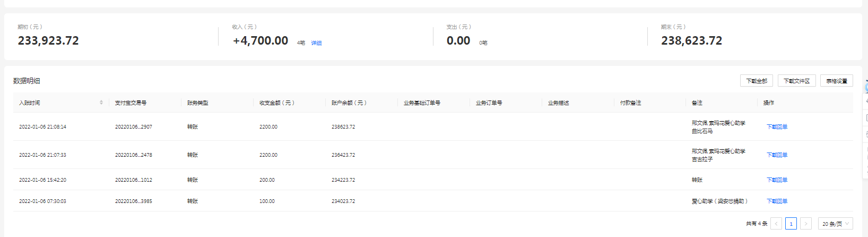Click the balance value 238623.72
Viewport: 868px width, 237px height.
[x=343, y=127]
